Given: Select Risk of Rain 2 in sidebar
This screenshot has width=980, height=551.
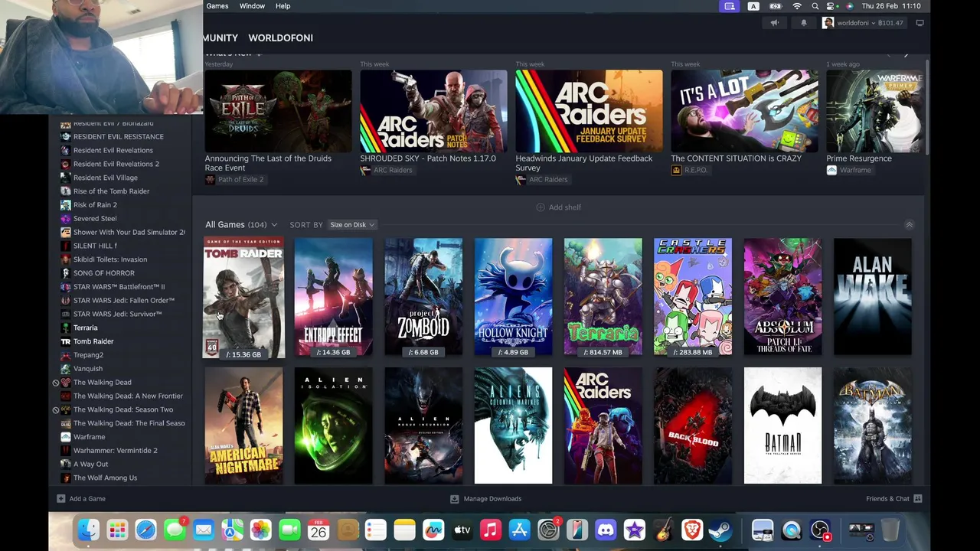Looking at the screenshot, I should [x=95, y=205].
